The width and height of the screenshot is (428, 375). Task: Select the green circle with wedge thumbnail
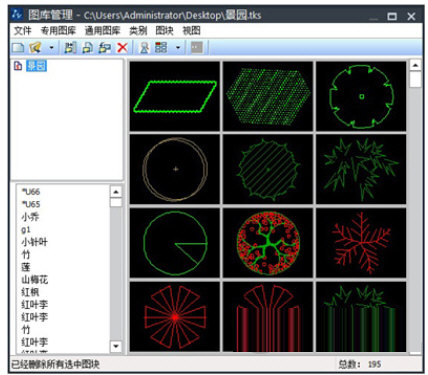[x=175, y=243]
